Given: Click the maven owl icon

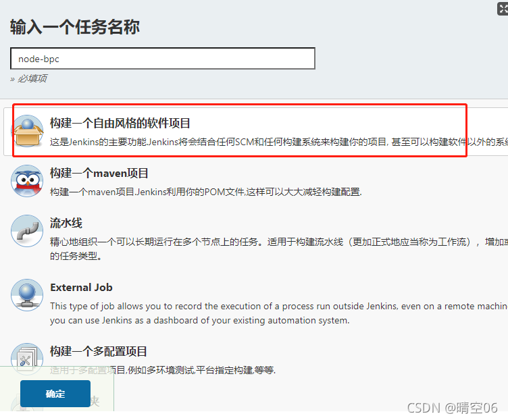Looking at the screenshot, I should click(x=27, y=181).
